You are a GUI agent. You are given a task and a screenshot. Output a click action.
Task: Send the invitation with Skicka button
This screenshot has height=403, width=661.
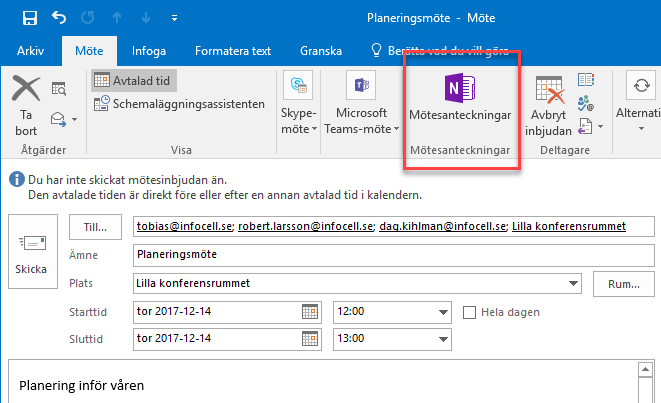coord(30,253)
